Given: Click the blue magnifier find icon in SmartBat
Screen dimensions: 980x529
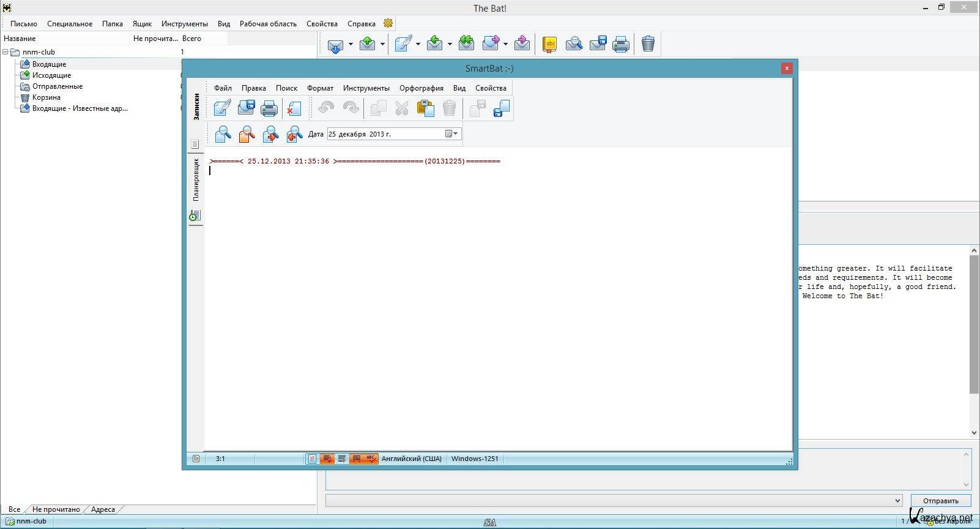Looking at the screenshot, I should pyautogui.click(x=223, y=133).
